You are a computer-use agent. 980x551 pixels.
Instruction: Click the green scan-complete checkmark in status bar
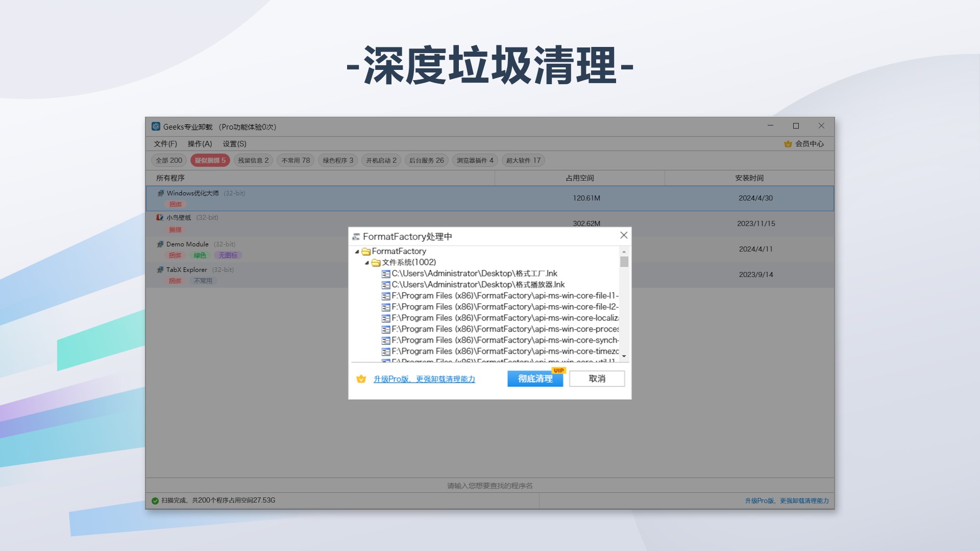pyautogui.click(x=155, y=500)
